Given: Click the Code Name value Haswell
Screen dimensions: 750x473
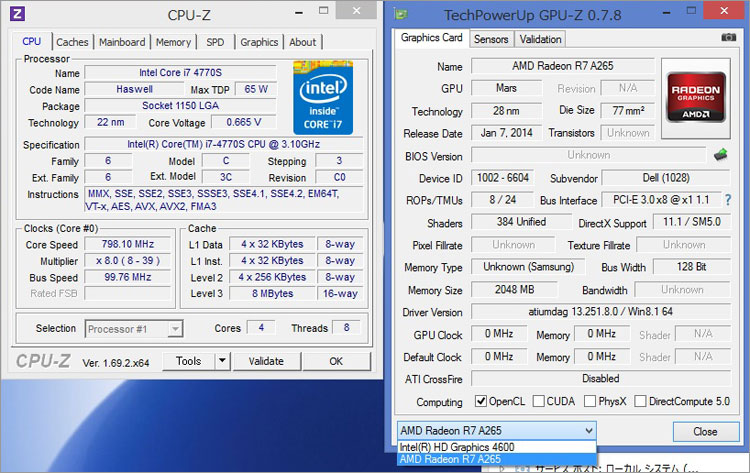Looking at the screenshot, I should 134,89.
